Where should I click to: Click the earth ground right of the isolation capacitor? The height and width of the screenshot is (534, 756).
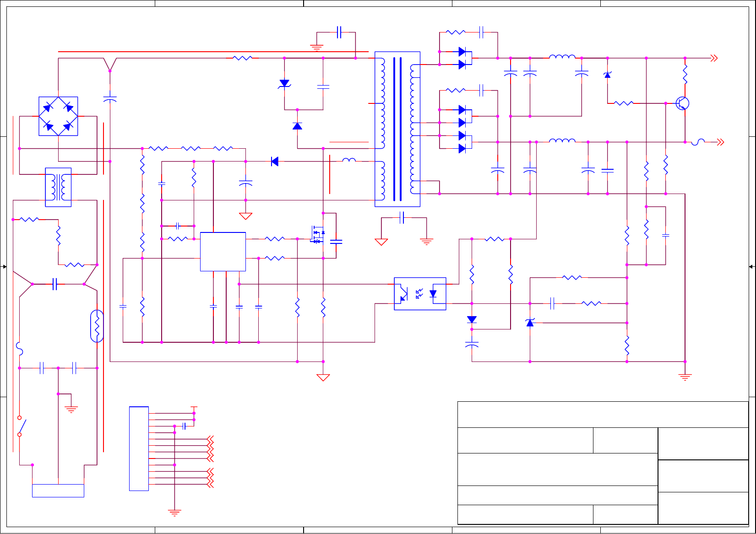point(427,242)
